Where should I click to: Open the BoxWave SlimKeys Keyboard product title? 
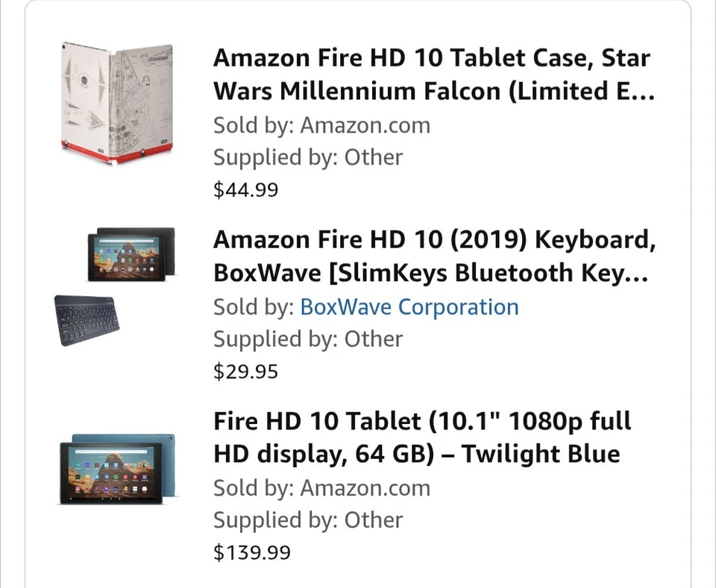tap(432, 256)
